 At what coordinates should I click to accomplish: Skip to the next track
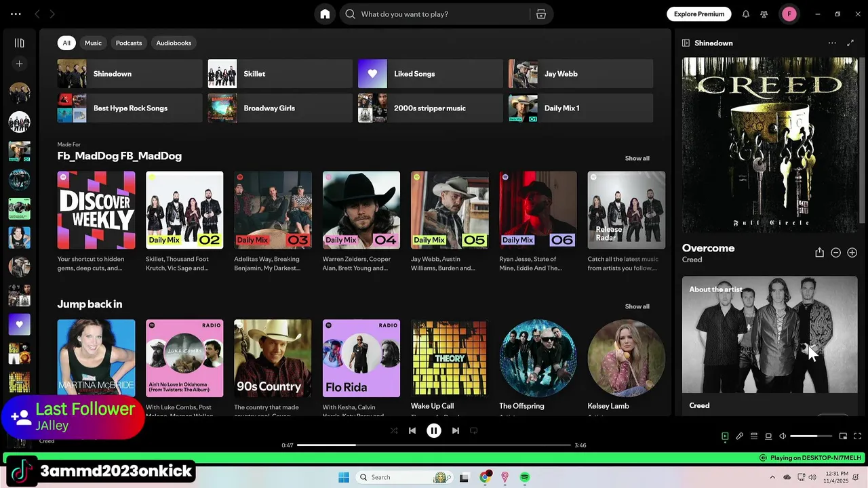[x=456, y=430]
